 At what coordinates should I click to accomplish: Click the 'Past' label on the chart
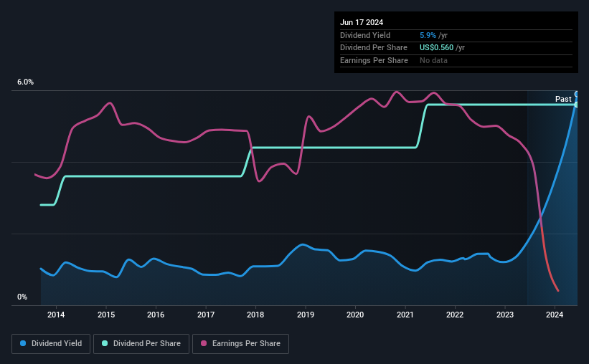pos(563,99)
